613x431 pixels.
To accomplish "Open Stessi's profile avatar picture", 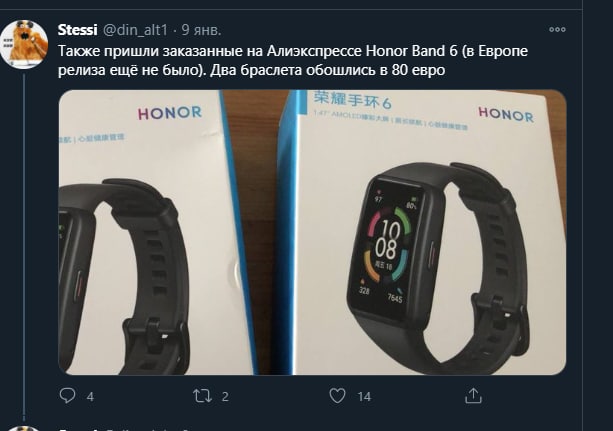I will [24, 44].
